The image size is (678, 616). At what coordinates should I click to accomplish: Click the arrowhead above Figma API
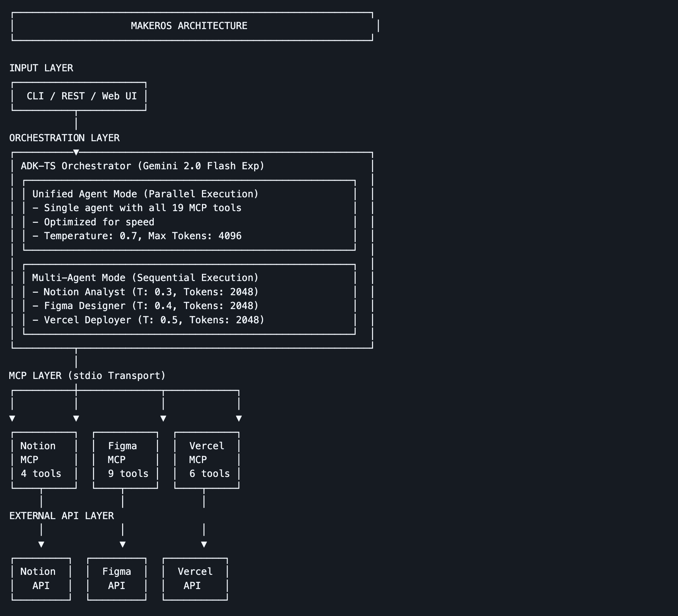(x=122, y=544)
